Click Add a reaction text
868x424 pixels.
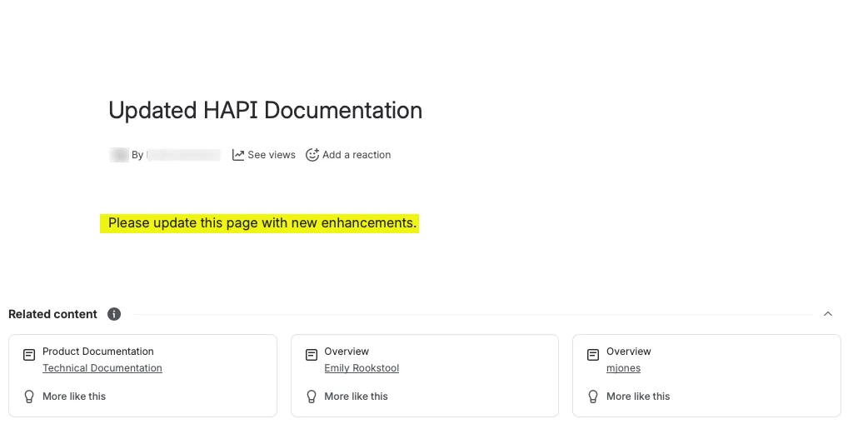tap(357, 155)
